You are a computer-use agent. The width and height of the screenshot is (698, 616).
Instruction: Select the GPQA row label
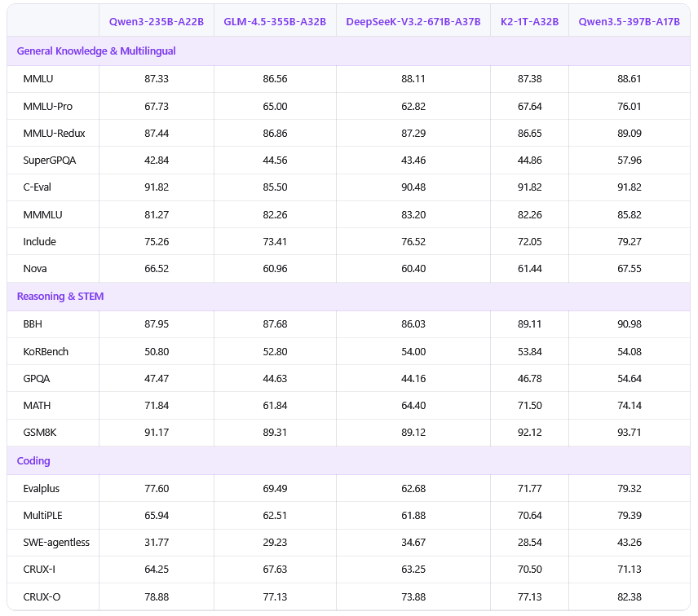coord(37,379)
